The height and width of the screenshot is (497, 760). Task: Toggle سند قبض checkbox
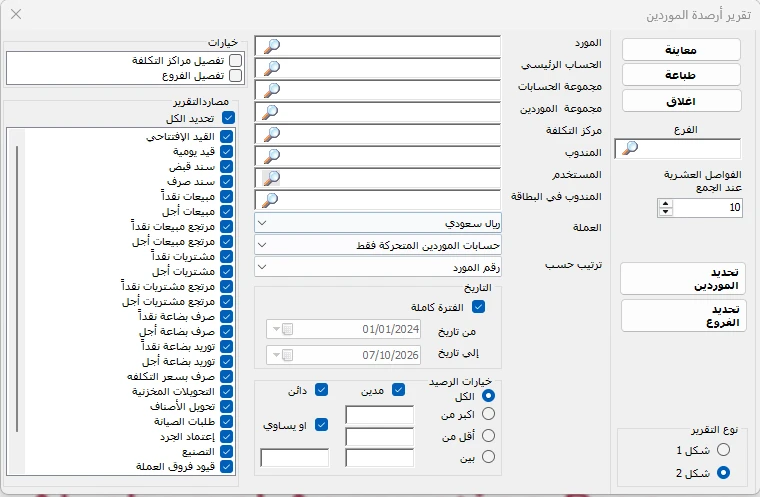[x=226, y=167]
